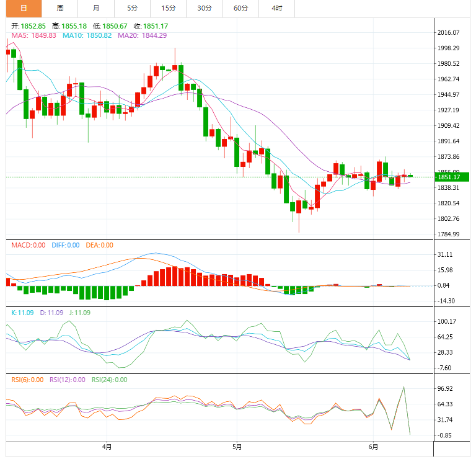Click the 5月 marker on time axis
The width and height of the screenshot is (476, 459).
[236, 446]
